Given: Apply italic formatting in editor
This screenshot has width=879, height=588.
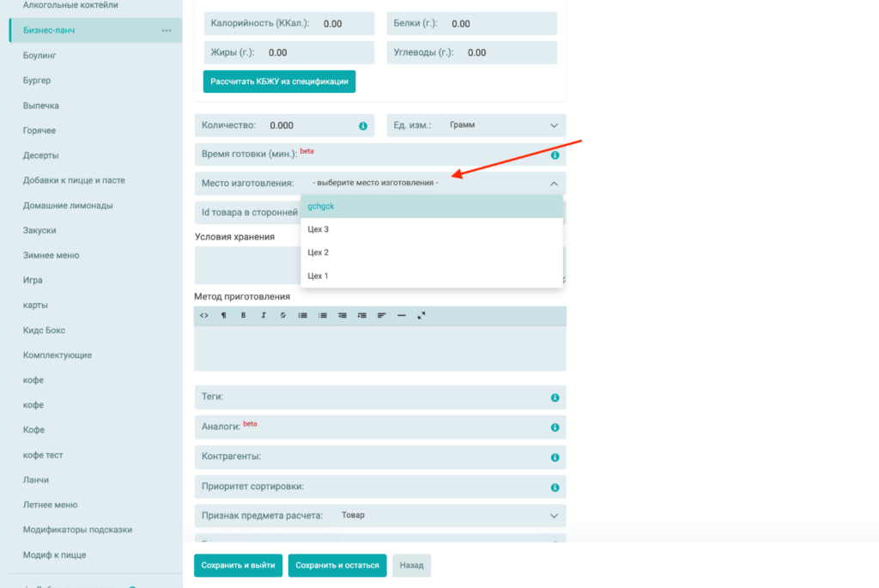Looking at the screenshot, I should [x=264, y=316].
